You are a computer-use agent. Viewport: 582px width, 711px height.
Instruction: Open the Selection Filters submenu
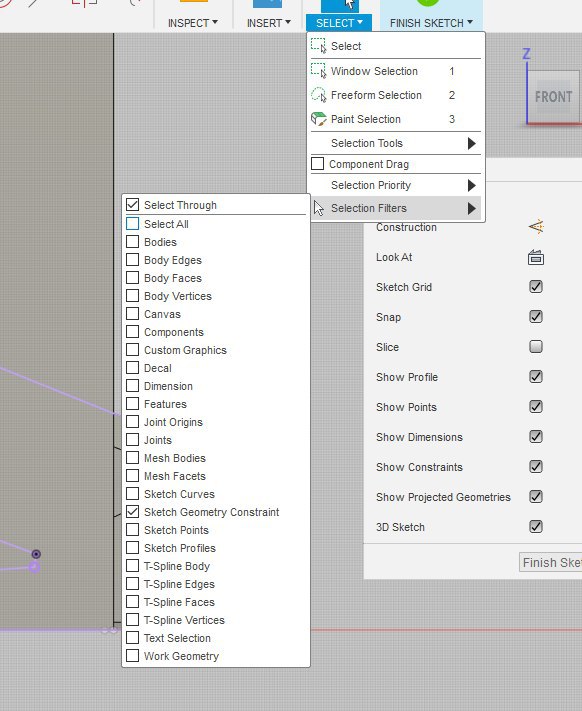pyautogui.click(x=395, y=208)
